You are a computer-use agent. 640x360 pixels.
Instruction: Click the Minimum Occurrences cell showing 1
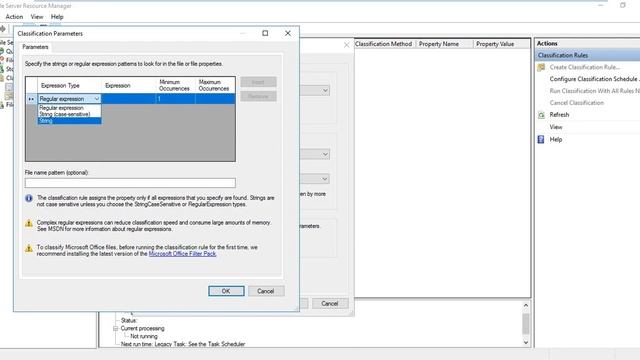point(176,99)
